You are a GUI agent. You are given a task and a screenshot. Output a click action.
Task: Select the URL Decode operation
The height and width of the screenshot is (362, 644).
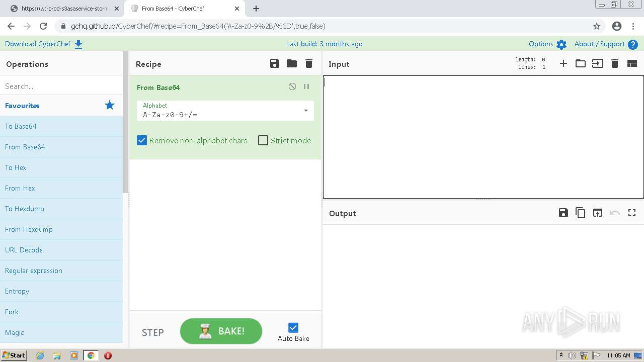61,250
